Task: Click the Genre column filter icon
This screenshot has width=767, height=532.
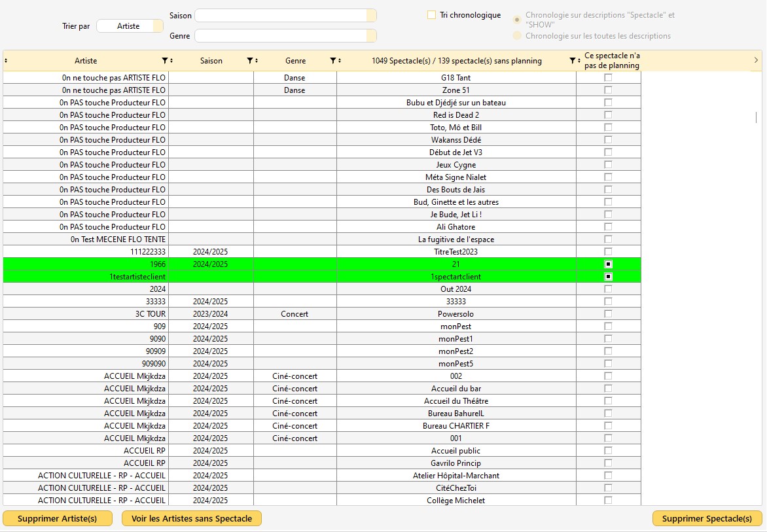Action: tap(332, 61)
